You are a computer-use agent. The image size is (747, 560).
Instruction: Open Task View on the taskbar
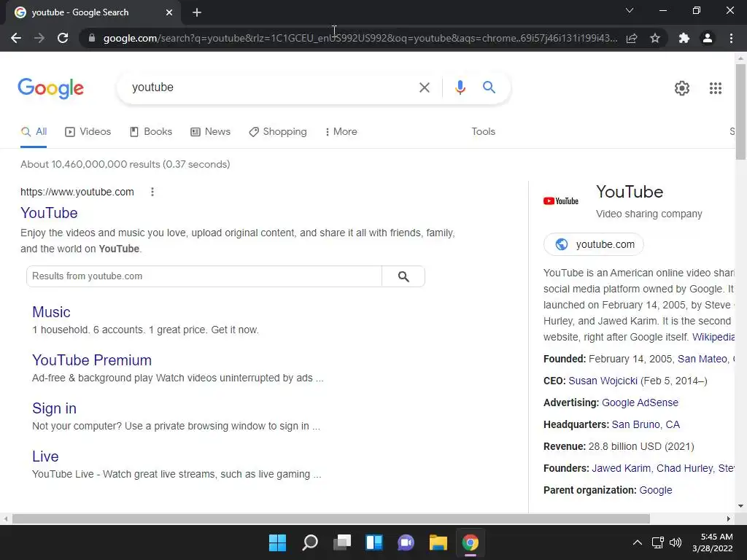[342, 542]
